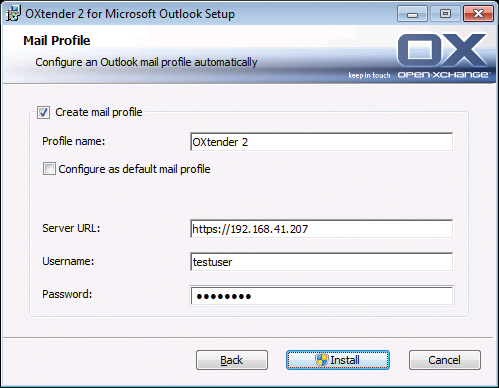Enable Configure as default mail profile
The height and width of the screenshot is (388, 499).
(x=49, y=169)
